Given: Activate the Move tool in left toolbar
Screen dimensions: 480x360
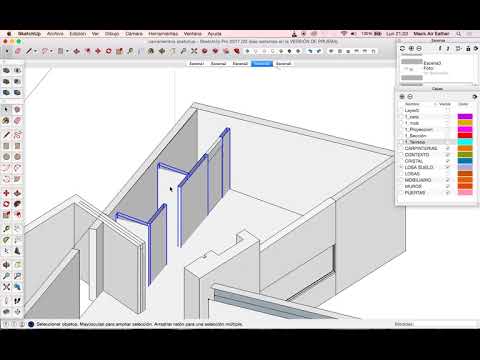Looking at the screenshot, I should (6, 193).
